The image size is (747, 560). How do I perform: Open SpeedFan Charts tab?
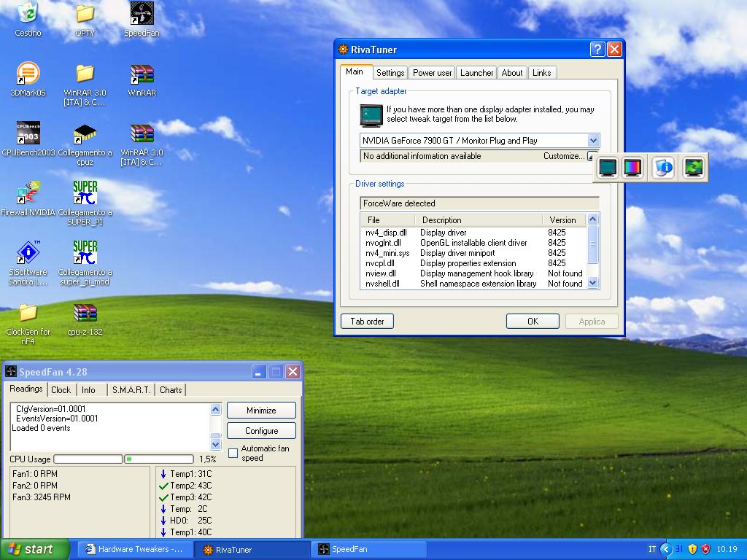click(171, 389)
